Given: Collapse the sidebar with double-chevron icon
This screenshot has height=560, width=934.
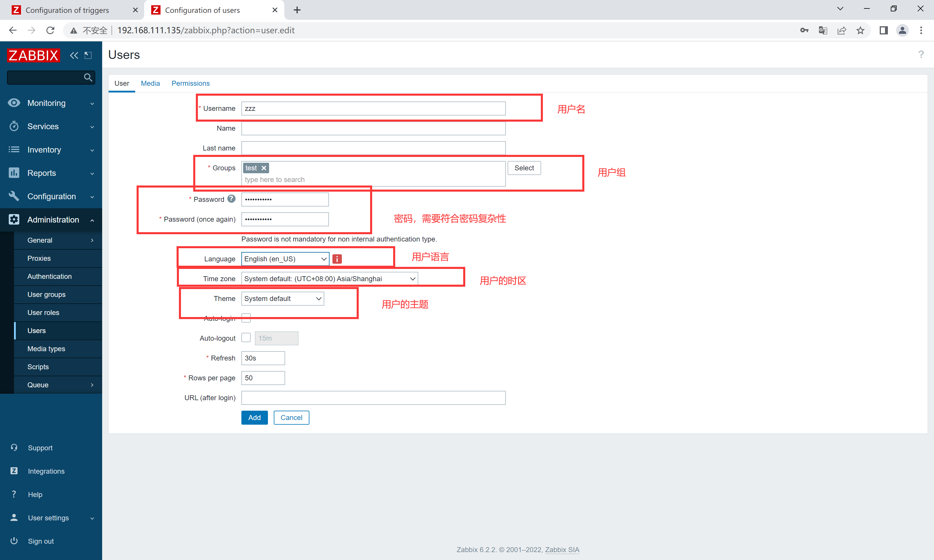Looking at the screenshot, I should (x=74, y=55).
